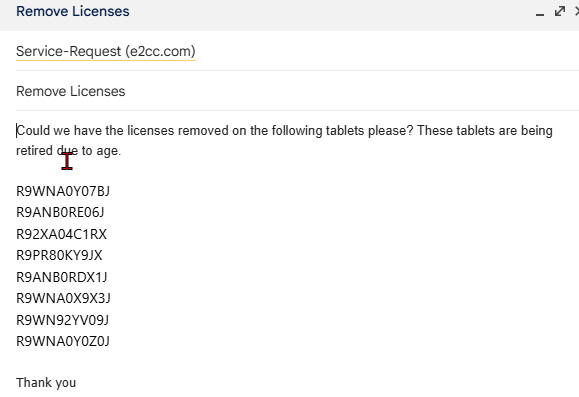The image size is (579, 397).
Task: Click on serial R9WNA0X9X3J line
Action: (63, 298)
